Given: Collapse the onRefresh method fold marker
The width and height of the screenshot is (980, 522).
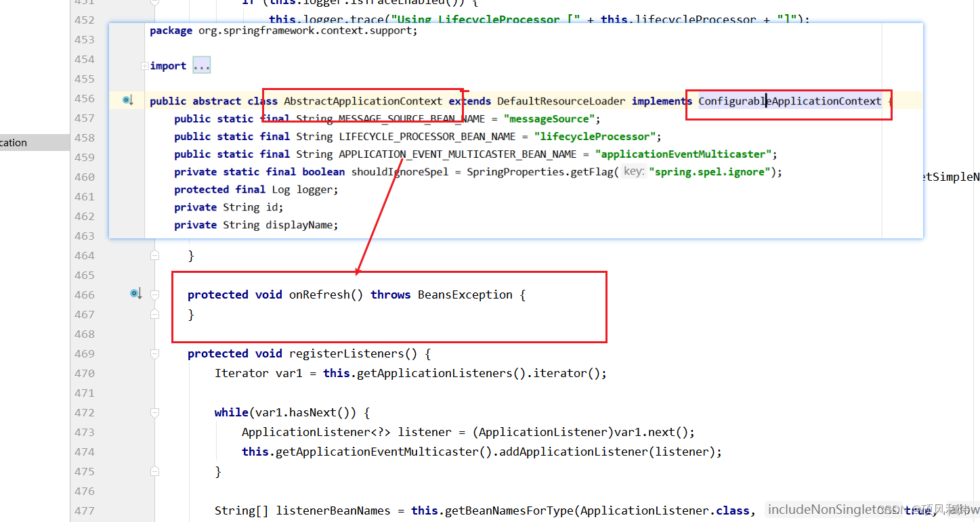Looking at the screenshot, I should tap(155, 295).
